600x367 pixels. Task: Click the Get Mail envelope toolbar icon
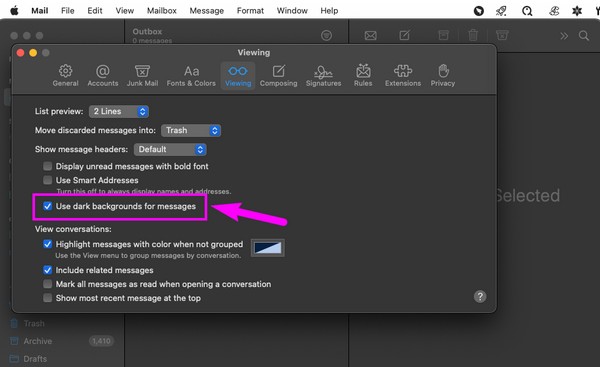pyautogui.click(x=370, y=36)
